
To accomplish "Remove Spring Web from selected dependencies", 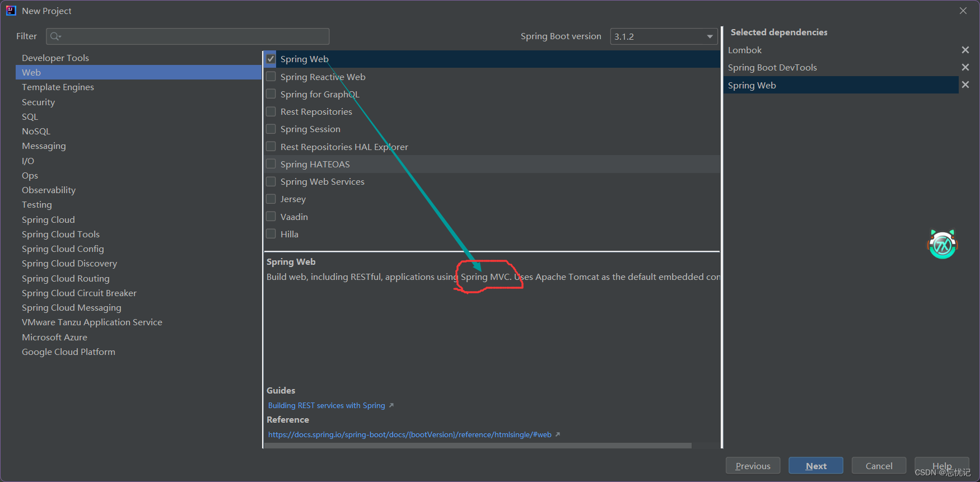I will pos(965,85).
